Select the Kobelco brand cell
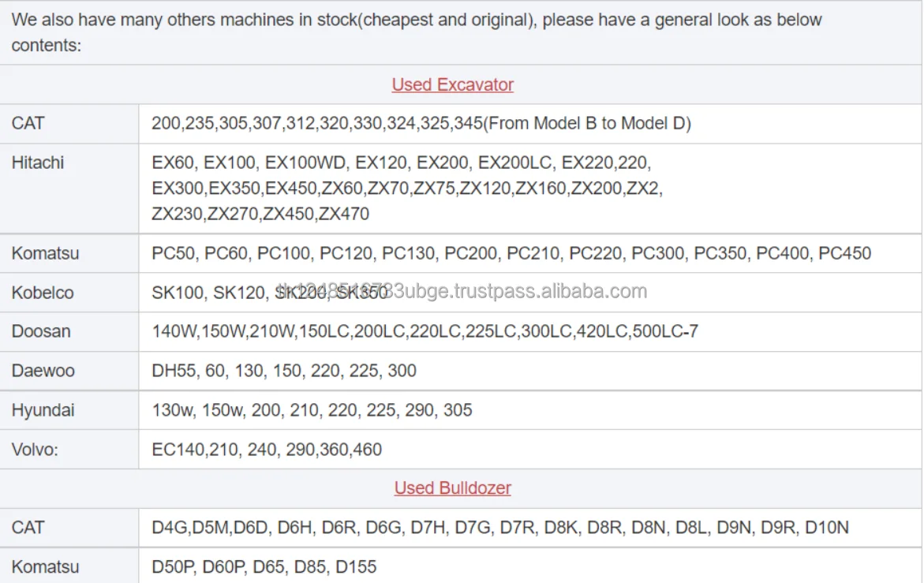 (43, 293)
